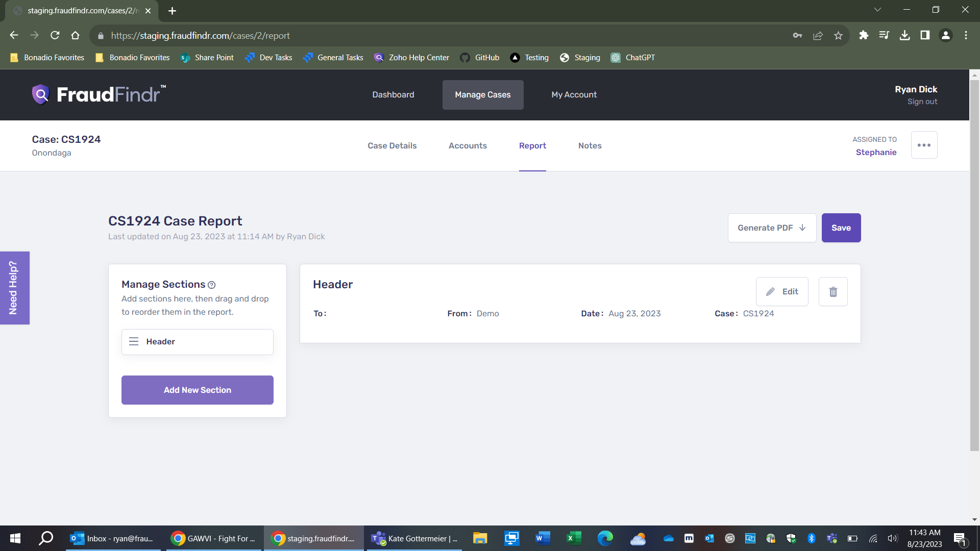Open Manage Sections help question mark icon
980x551 pixels.
point(211,285)
